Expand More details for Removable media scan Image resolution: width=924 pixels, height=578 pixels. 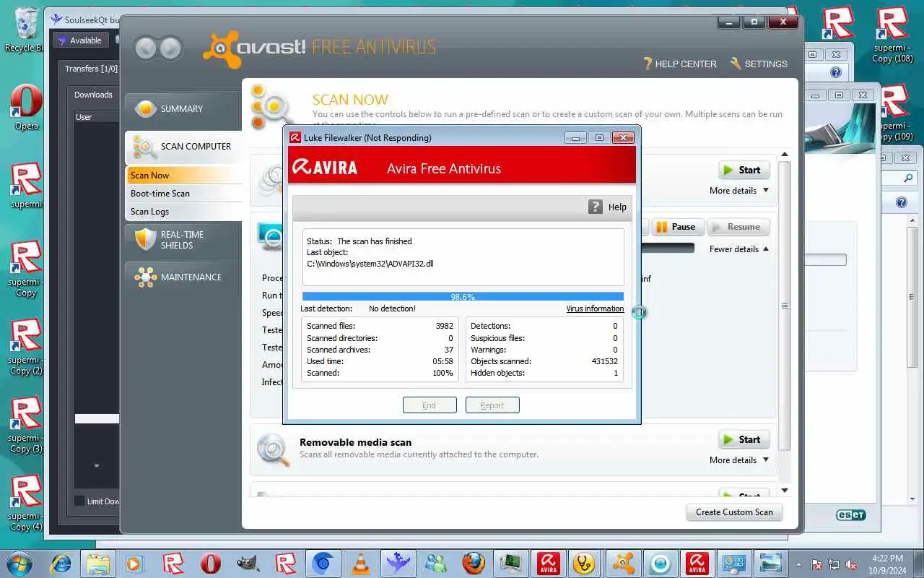(739, 460)
